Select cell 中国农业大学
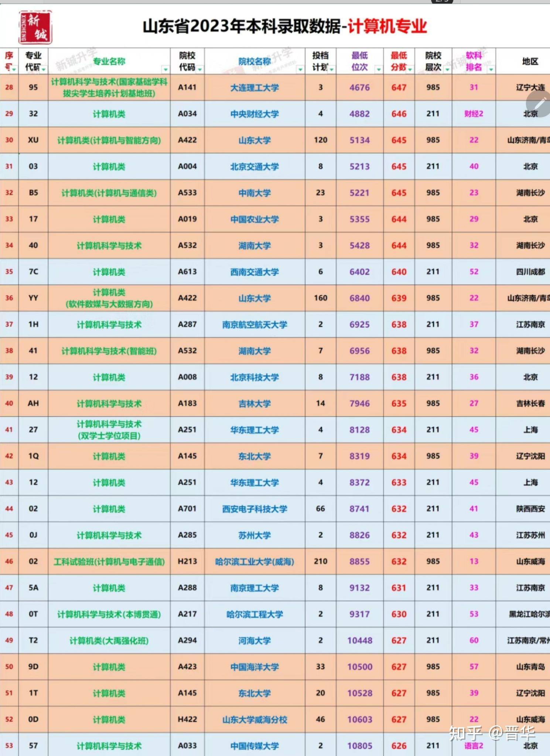Screen dimensions: 550x756 coord(254,219)
